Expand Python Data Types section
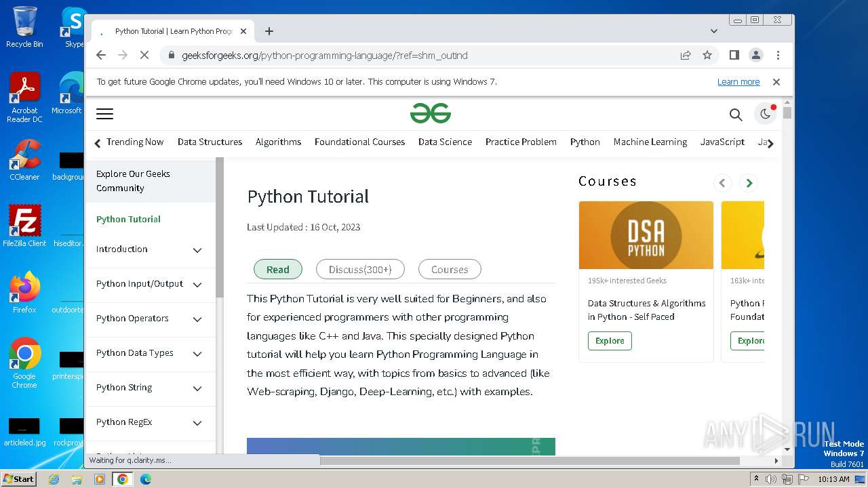This screenshot has height=488, width=868. point(197,354)
